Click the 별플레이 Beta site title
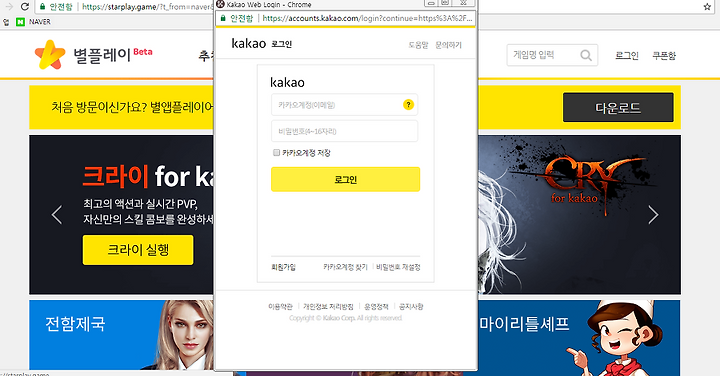The width and height of the screenshot is (720, 376). [x=112, y=55]
